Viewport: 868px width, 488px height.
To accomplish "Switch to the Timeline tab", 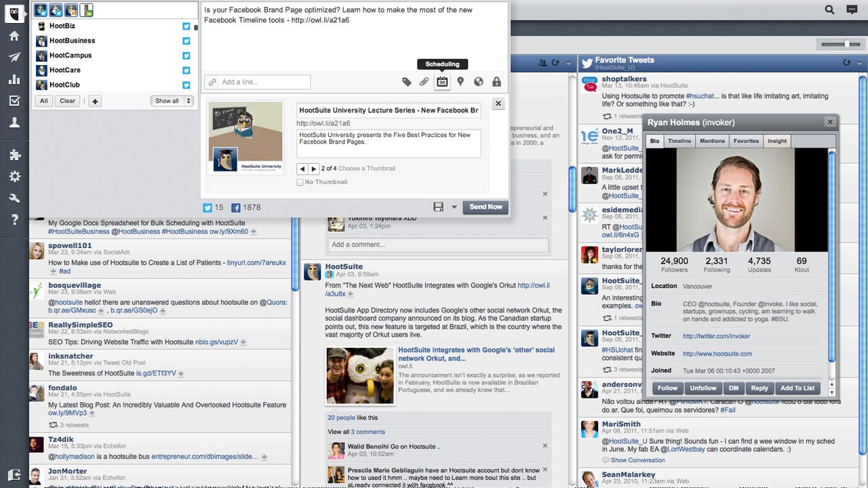I will (679, 141).
